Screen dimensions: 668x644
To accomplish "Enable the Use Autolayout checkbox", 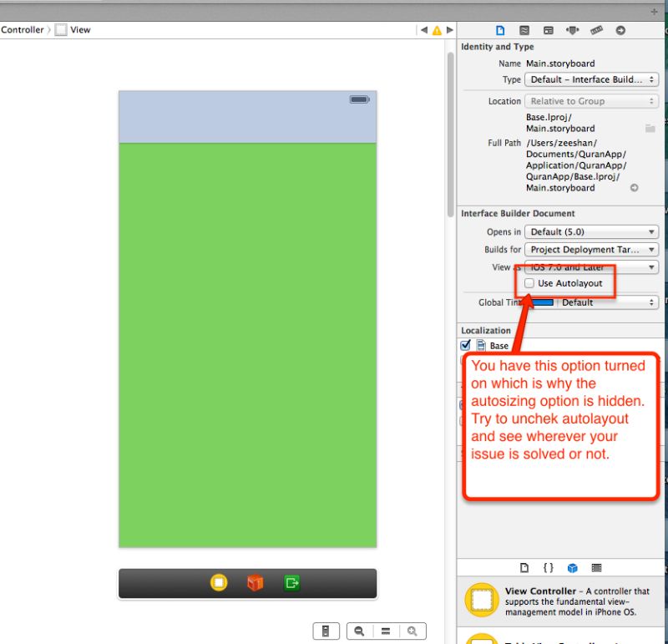I will pyautogui.click(x=529, y=283).
